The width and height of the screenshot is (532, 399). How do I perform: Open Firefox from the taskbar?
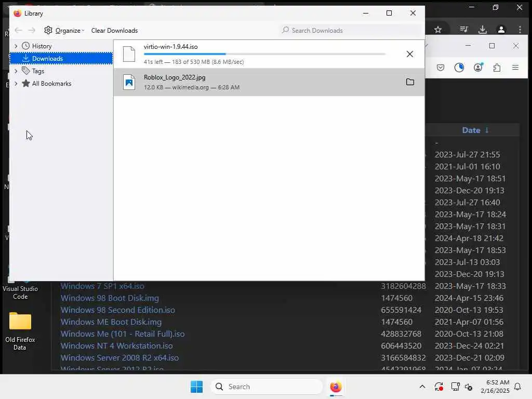tap(336, 387)
